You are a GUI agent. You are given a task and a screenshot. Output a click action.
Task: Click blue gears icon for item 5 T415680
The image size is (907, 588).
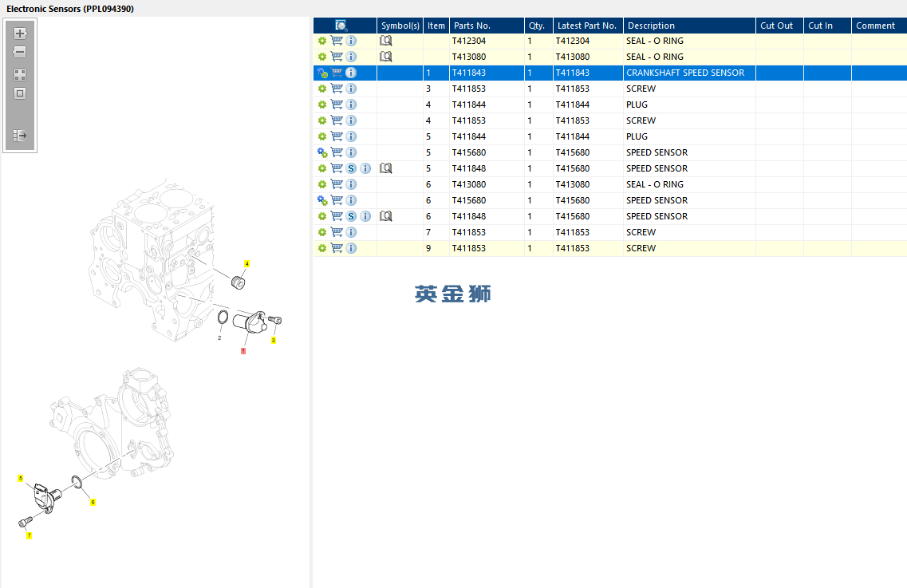[322, 152]
